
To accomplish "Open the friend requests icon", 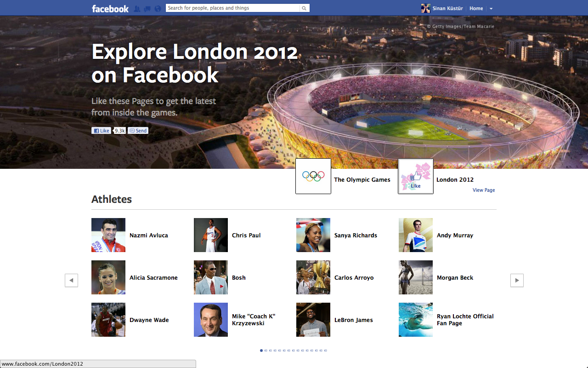I will pos(137,8).
